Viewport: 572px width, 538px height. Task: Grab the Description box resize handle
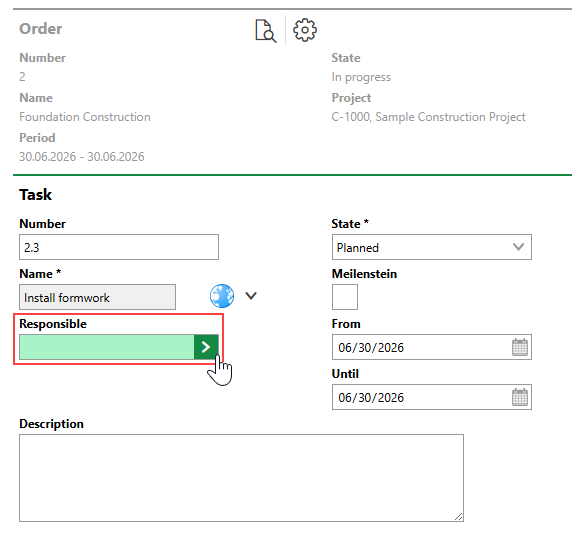click(459, 516)
